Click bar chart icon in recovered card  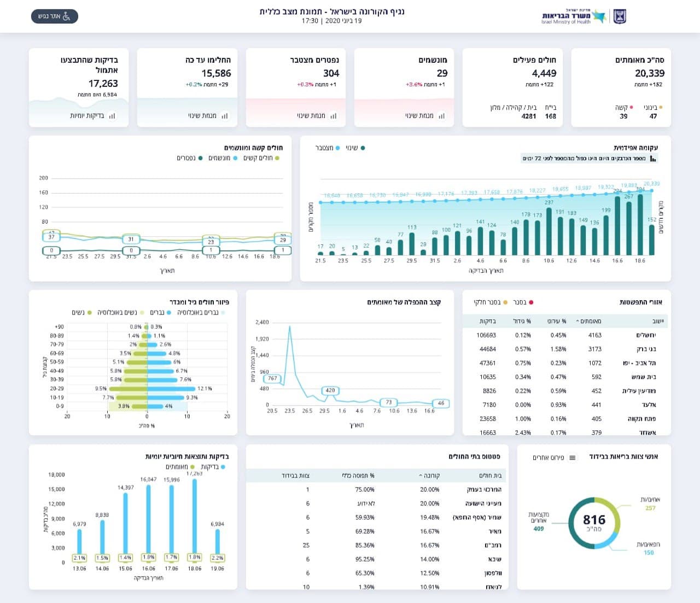coord(225,116)
